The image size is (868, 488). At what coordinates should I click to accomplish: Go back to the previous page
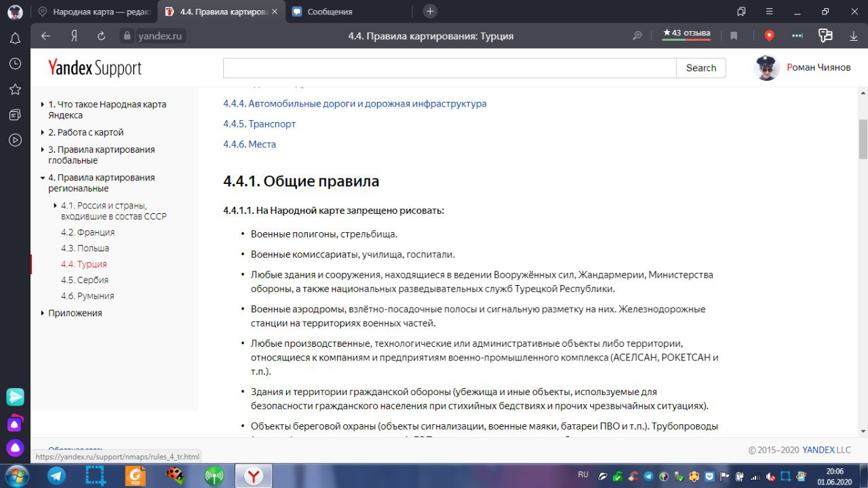[46, 36]
